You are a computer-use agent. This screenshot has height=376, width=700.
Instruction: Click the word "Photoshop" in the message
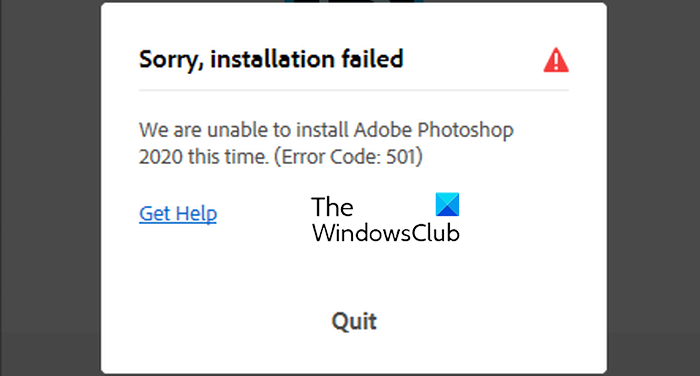[x=466, y=130]
